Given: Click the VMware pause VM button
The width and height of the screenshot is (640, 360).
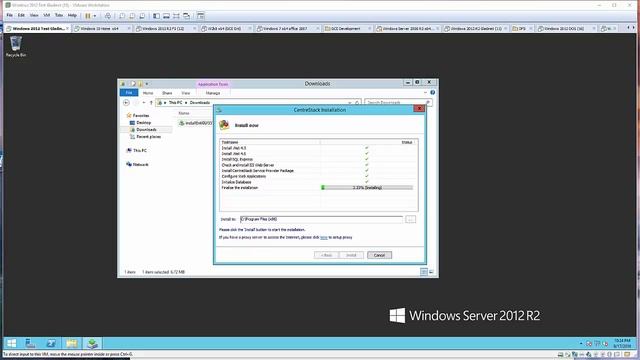Looking at the screenshot, I should click(x=88, y=16).
